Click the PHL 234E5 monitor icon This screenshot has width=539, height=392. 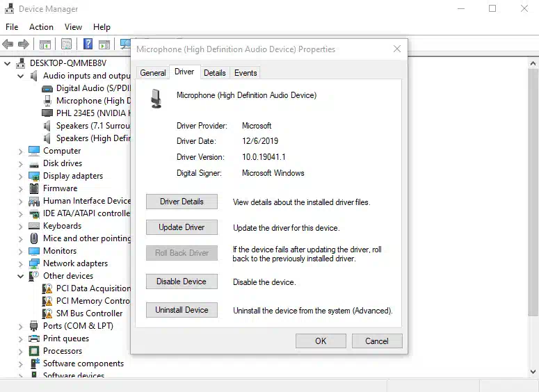click(x=47, y=113)
